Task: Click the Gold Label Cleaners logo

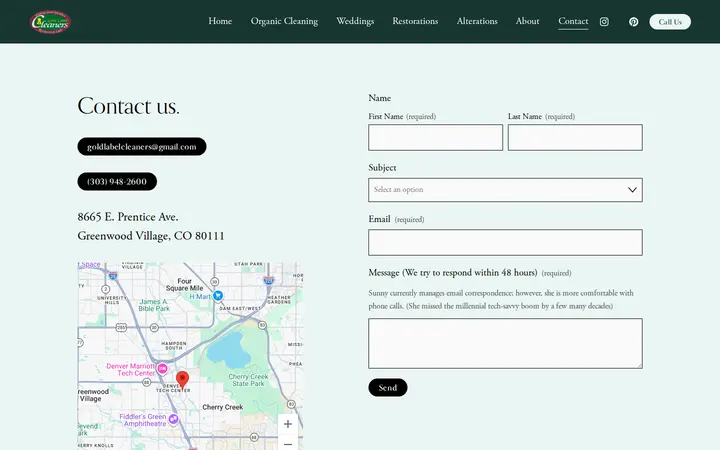Action: [51, 22]
